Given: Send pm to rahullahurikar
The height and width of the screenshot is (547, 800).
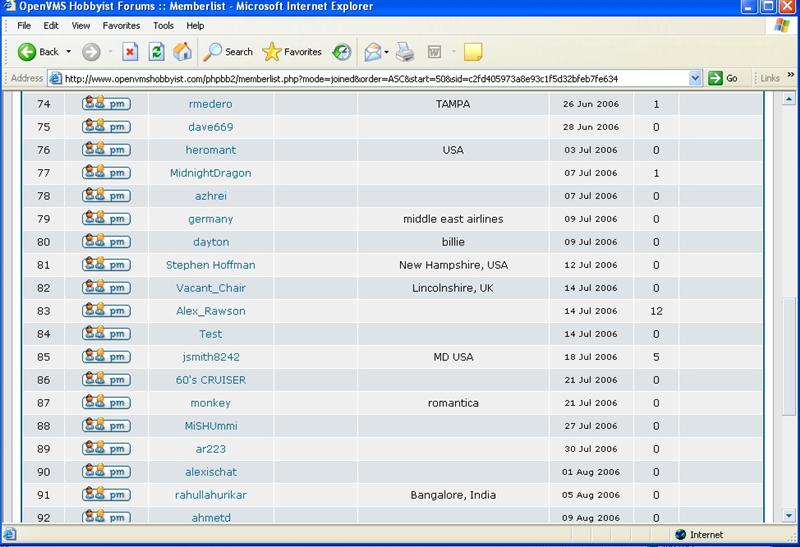Looking at the screenshot, I should [106, 494].
